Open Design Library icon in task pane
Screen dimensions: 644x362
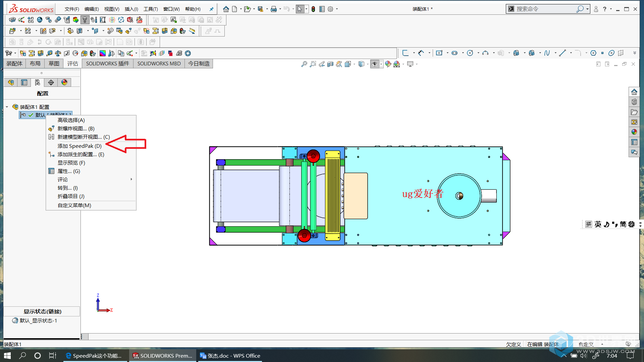pyautogui.click(x=634, y=102)
